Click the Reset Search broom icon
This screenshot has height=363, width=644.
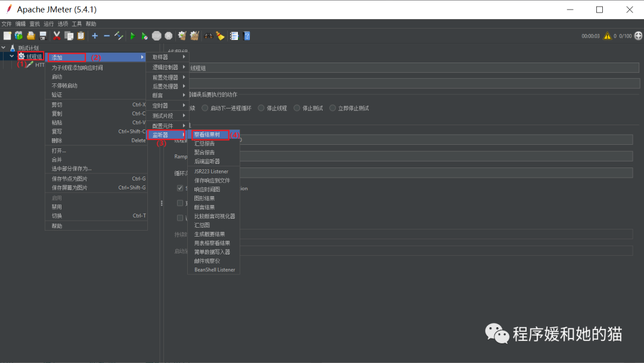click(221, 36)
